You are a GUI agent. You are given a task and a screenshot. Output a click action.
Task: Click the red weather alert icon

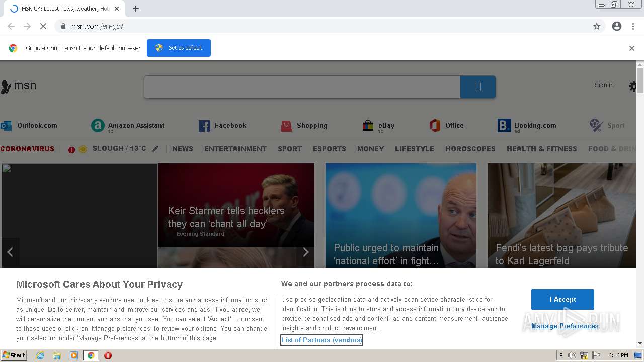coord(71,149)
